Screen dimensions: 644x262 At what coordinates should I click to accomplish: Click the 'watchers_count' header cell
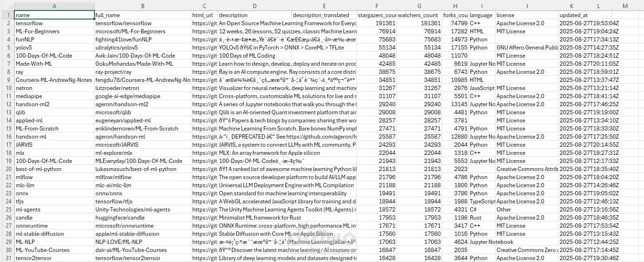pyautogui.click(x=419, y=15)
